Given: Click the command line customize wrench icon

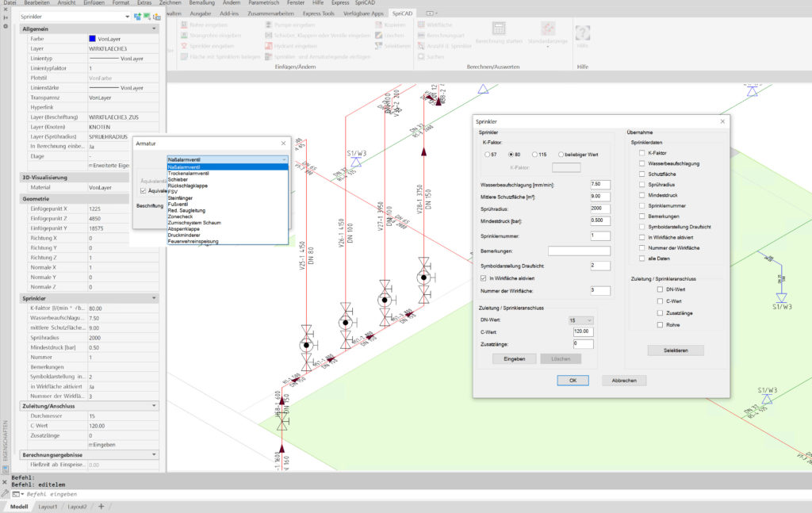Looking at the screenshot, I should coord(6,493).
